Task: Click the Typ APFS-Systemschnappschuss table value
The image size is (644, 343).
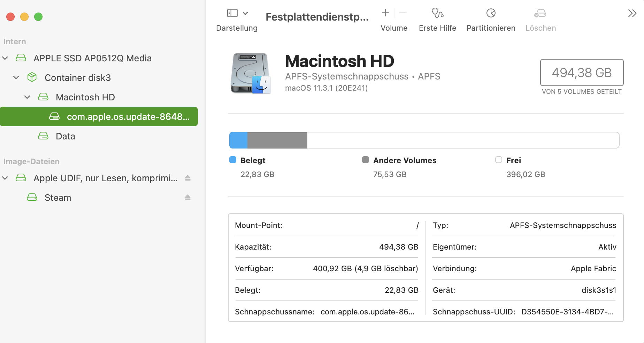Action: [x=563, y=226]
